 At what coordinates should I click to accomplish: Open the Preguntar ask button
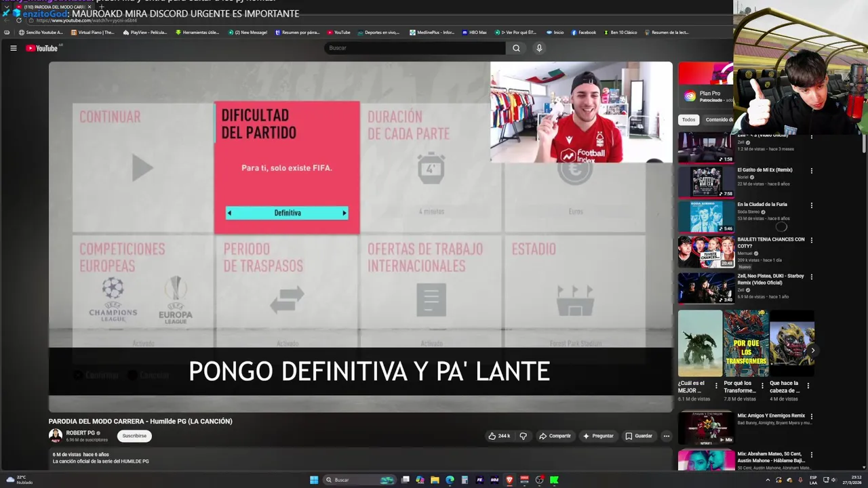[x=598, y=436]
